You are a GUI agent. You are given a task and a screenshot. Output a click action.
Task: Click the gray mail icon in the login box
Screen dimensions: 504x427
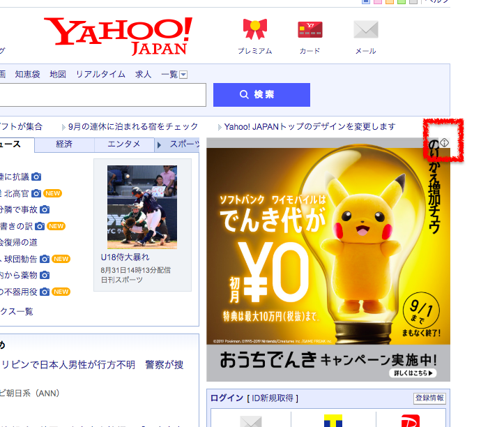[x=251, y=421]
